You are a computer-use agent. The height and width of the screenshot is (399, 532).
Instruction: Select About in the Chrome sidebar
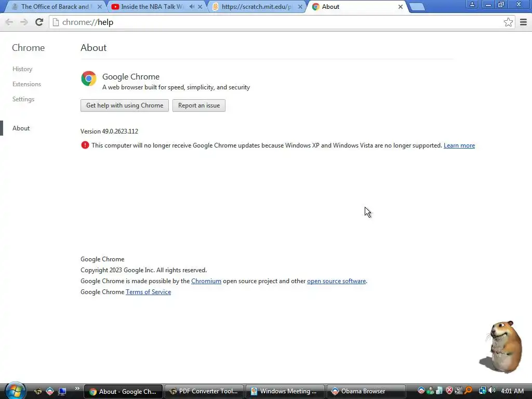point(21,128)
